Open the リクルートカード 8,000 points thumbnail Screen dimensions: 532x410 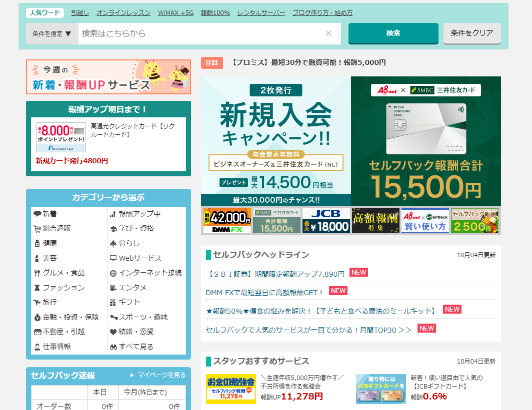click(x=61, y=137)
